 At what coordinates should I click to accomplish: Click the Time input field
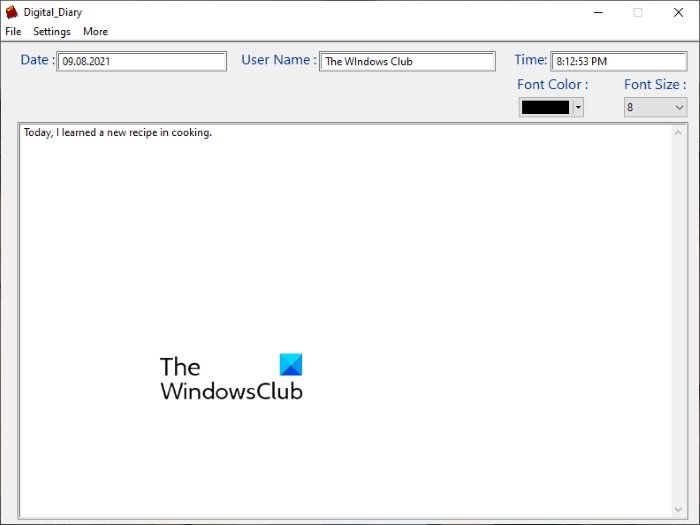pos(619,61)
